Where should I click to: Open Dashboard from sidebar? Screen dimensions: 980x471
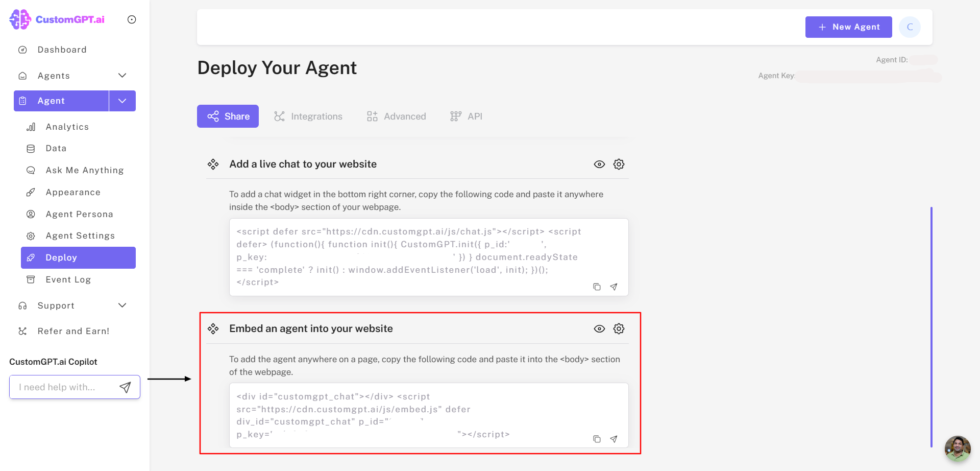pos(62,50)
